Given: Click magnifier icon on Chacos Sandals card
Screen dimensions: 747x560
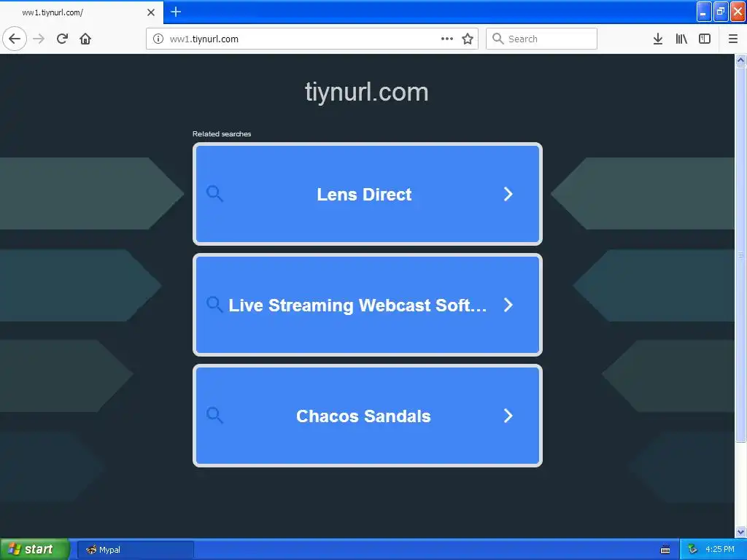Looking at the screenshot, I should pyautogui.click(x=214, y=415).
